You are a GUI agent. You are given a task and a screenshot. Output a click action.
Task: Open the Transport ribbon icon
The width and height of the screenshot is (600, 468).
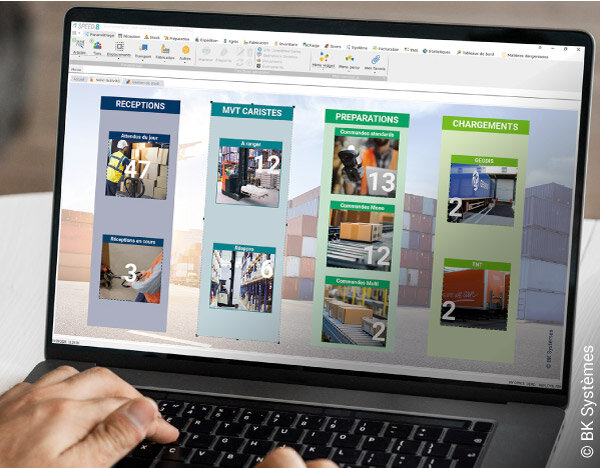pyautogui.click(x=143, y=51)
